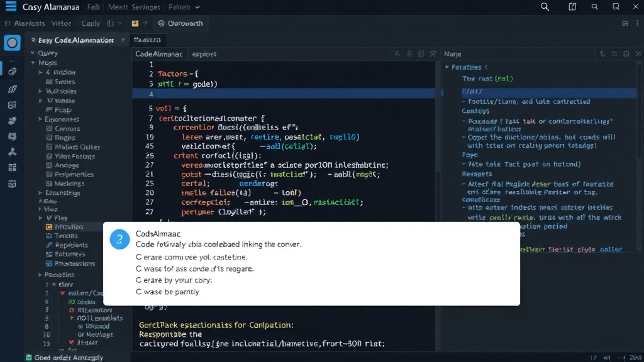Click the small search magnifier in title bar
Image resolution: width=644 pixels, height=362 pixels.
(594, 7)
